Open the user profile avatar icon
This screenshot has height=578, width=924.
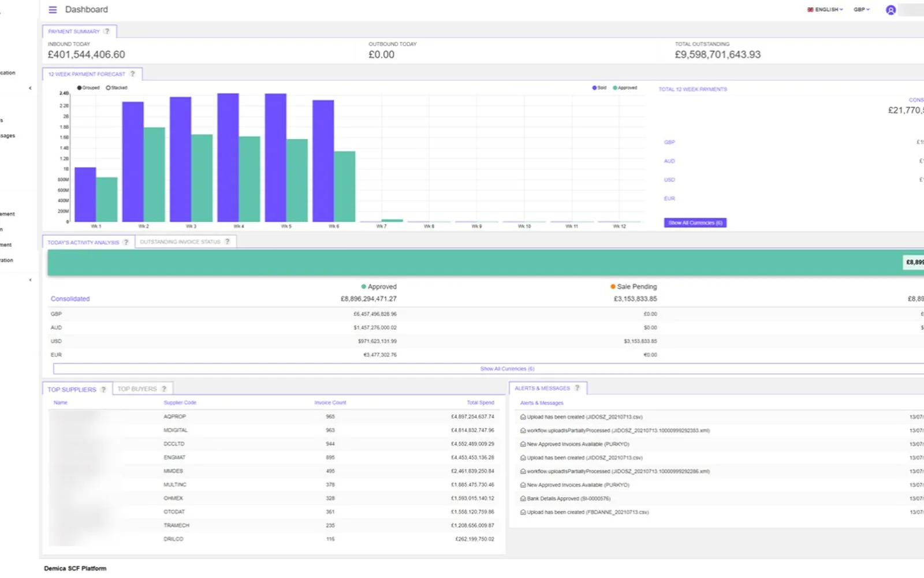(891, 10)
